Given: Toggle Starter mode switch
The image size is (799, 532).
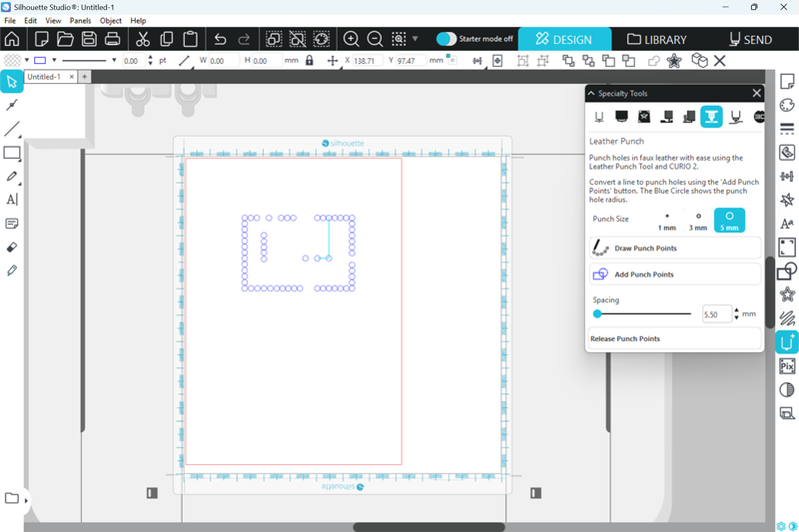Looking at the screenshot, I should point(446,39).
